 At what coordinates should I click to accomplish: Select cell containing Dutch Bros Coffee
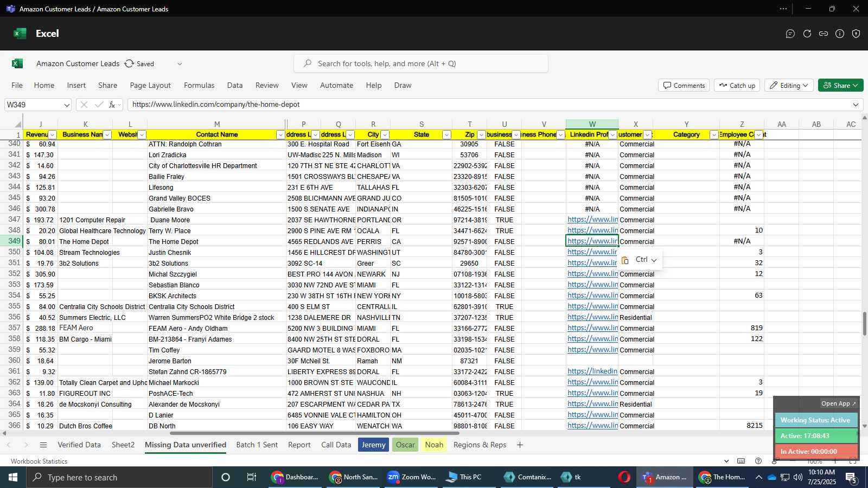coord(85,426)
